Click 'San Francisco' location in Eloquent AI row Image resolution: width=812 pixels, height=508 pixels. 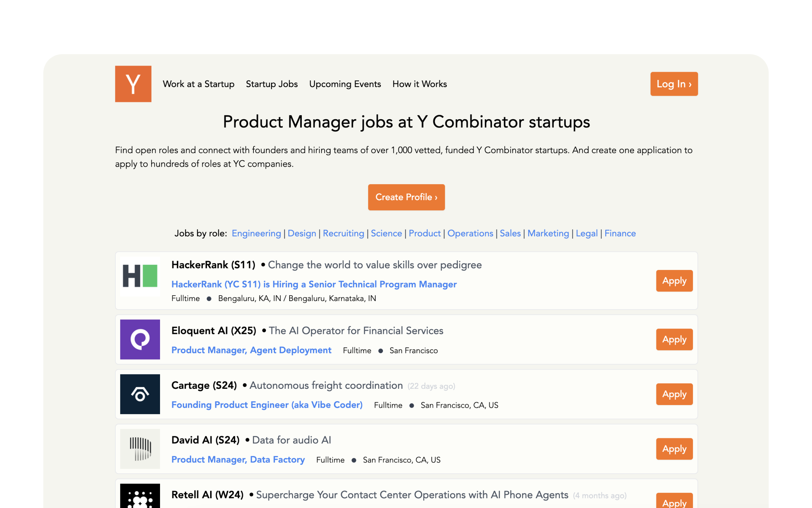(x=413, y=351)
